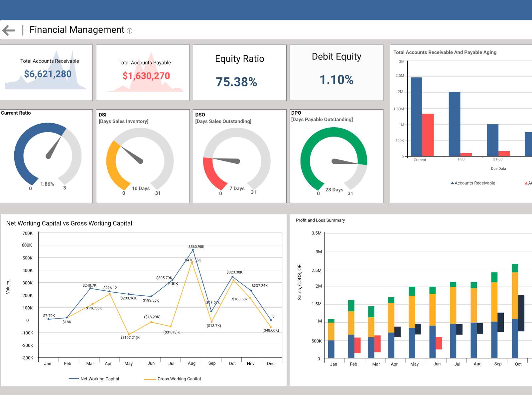532x395 pixels.
Task: Click the $136.36K data label
Action: tap(94, 308)
